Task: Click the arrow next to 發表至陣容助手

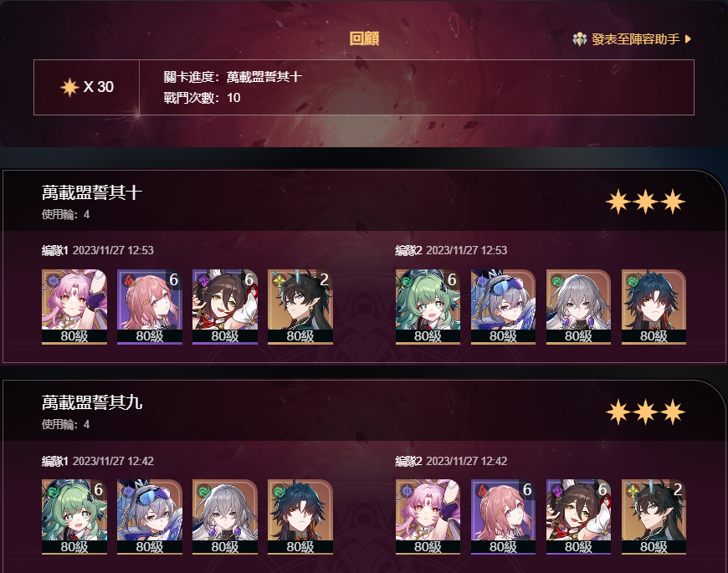Action: pos(688,39)
